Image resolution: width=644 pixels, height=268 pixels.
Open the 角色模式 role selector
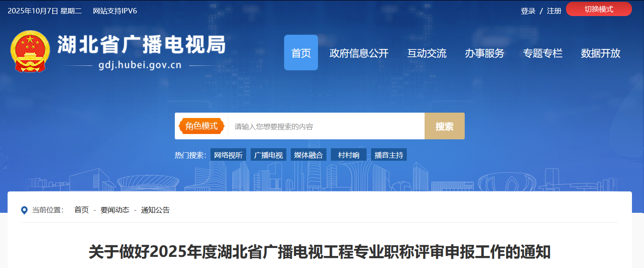click(202, 126)
